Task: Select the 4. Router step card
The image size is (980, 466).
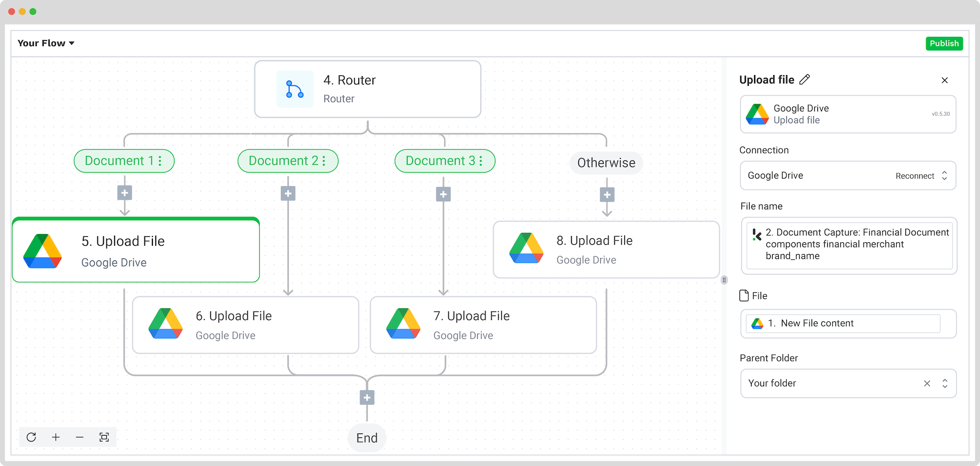Action: click(367, 89)
